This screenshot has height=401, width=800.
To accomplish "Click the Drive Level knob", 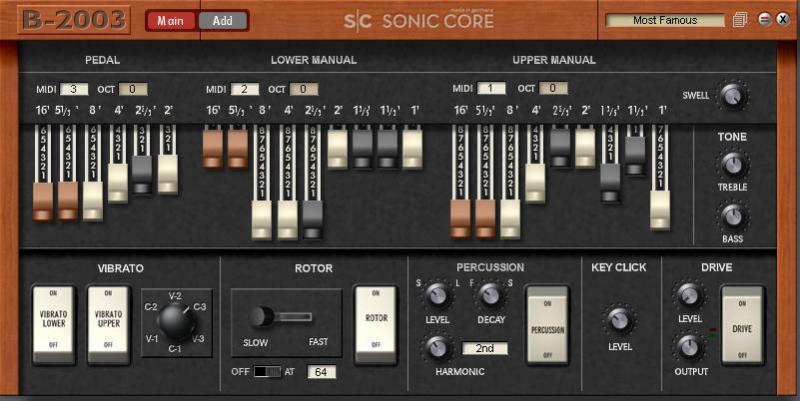I will 689,295.
